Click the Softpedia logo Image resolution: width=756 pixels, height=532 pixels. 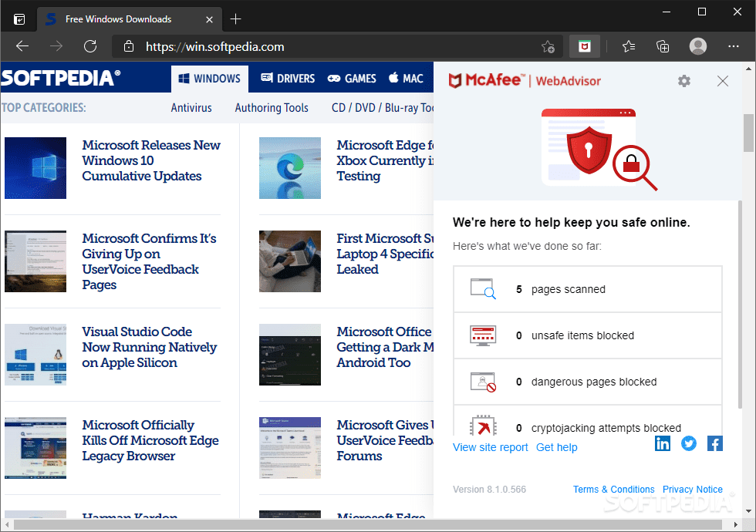(x=61, y=78)
